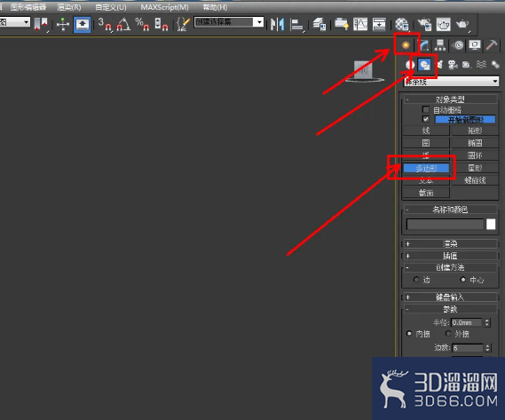Uncheck the 开始新图形 checkbox
Screen dimensions: 505x420
(426, 119)
